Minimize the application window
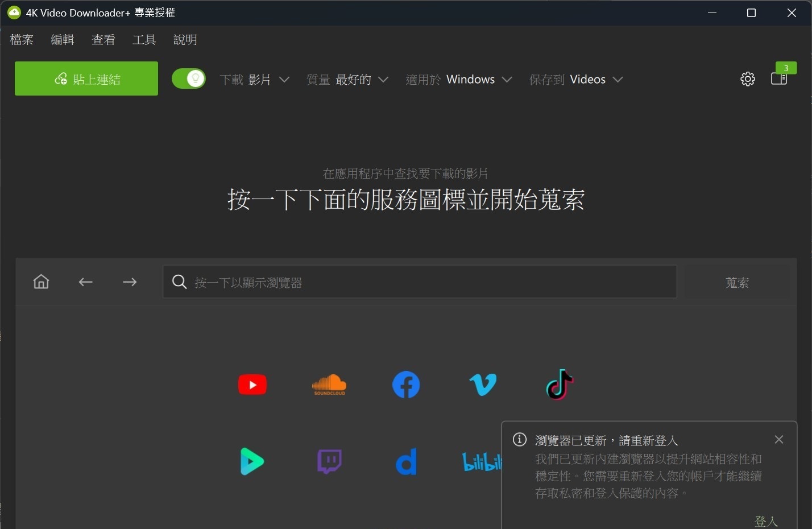 (712, 13)
